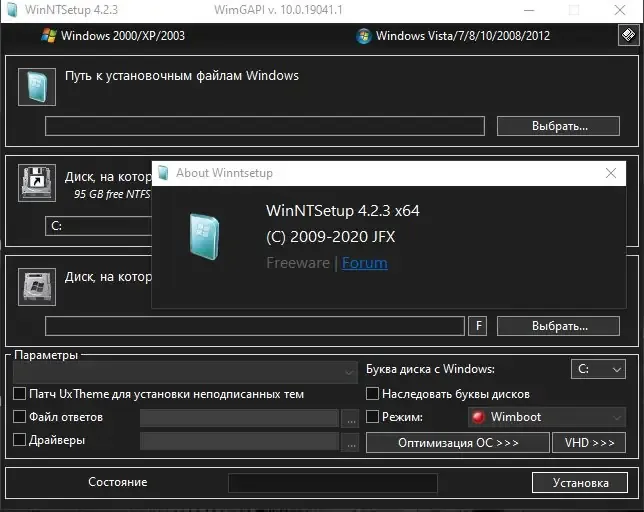This screenshot has height=512, width=644.
Task: Open the boot drive C: dropdown
Action: (x=99, y=226)
